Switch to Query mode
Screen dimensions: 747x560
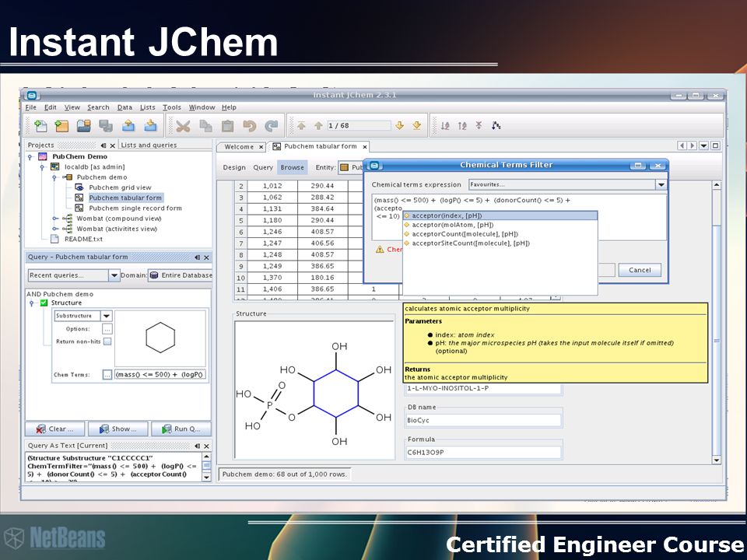(x=263, y=168)
